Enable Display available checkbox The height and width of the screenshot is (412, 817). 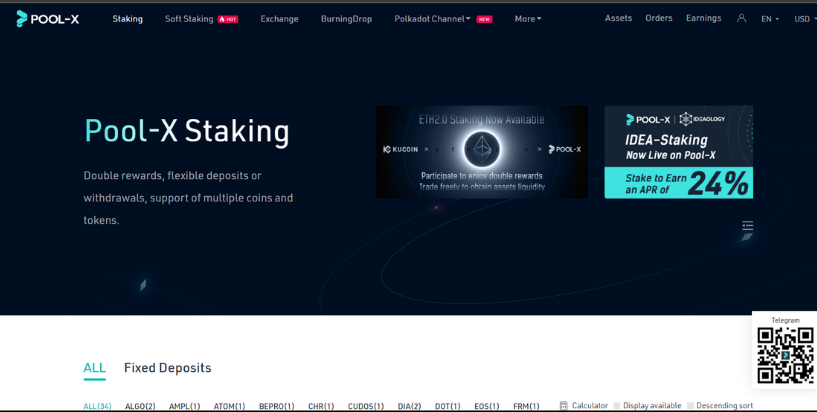[617, 405]
